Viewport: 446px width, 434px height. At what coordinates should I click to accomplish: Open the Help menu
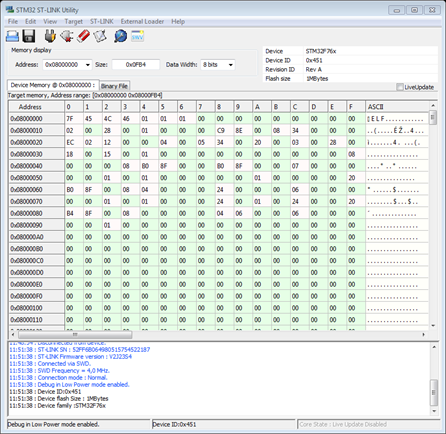(178, 22)
